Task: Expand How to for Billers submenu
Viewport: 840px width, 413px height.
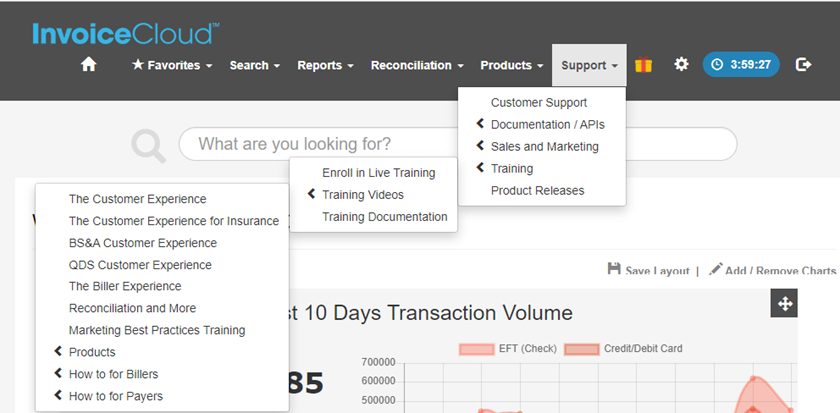Action: 113,374
